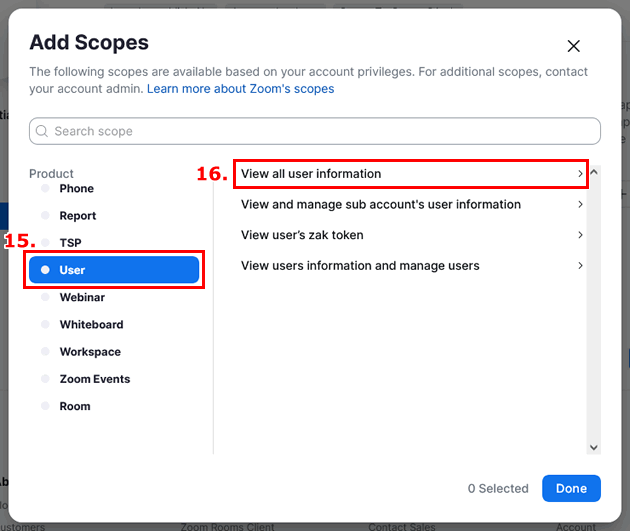
Task: Click the scrollbar down arrow
Action: tap(594, 447)
